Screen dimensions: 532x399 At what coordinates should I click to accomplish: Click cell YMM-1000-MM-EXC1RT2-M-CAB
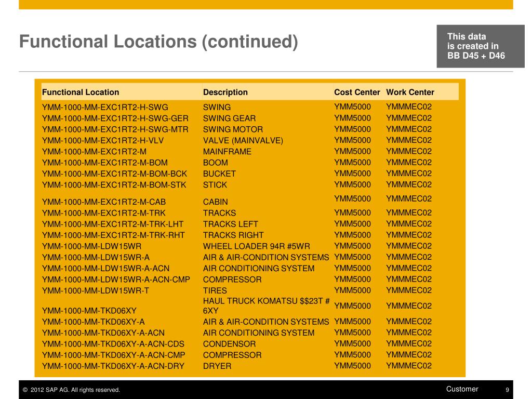point(104,202)
